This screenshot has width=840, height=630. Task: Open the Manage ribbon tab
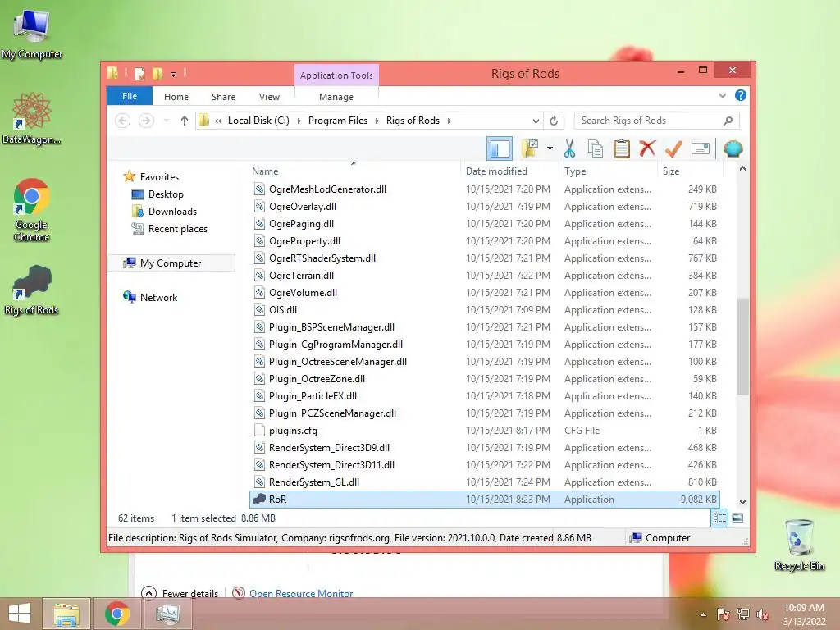click(x=336, y=97)
